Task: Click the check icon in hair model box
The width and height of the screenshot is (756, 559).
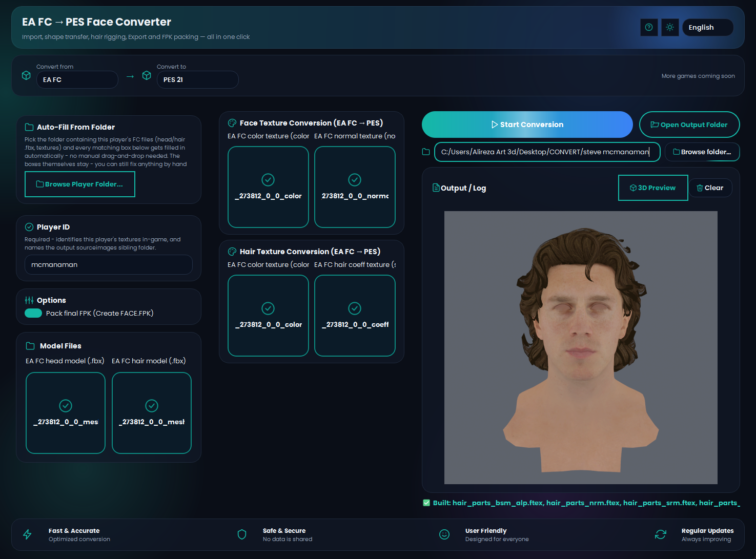Action: coord(152,406)
